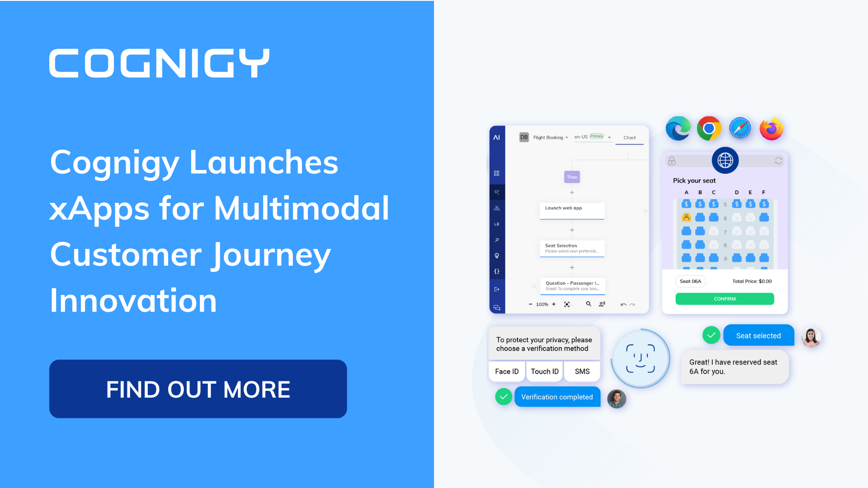Screen dimensions: 868x488
Task: Select Face ID verification method
Action: tap(506, 371)
